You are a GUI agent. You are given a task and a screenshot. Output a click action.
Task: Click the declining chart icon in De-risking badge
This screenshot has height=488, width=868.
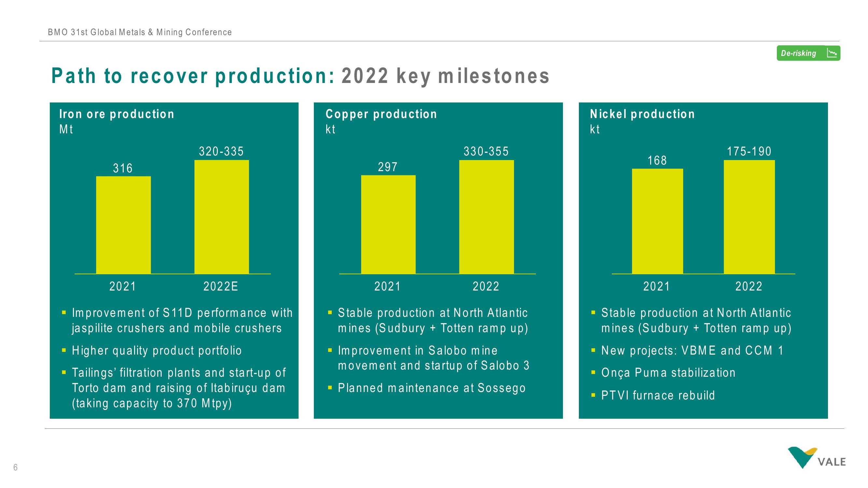point(832,53)
